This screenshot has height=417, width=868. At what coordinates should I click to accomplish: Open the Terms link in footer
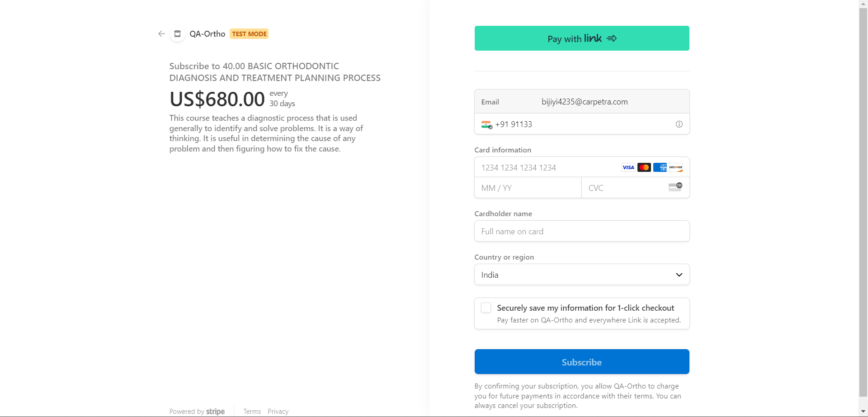click(252, 411)
